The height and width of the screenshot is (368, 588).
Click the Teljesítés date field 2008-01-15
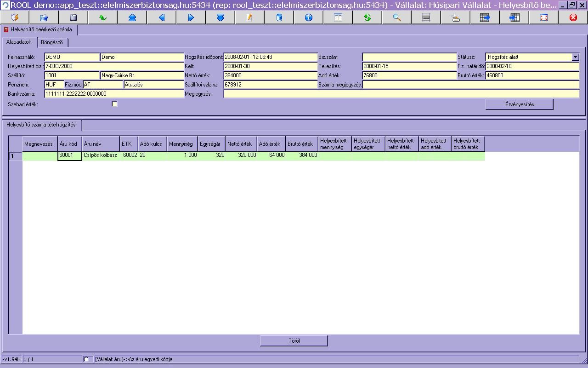[409, 66]
